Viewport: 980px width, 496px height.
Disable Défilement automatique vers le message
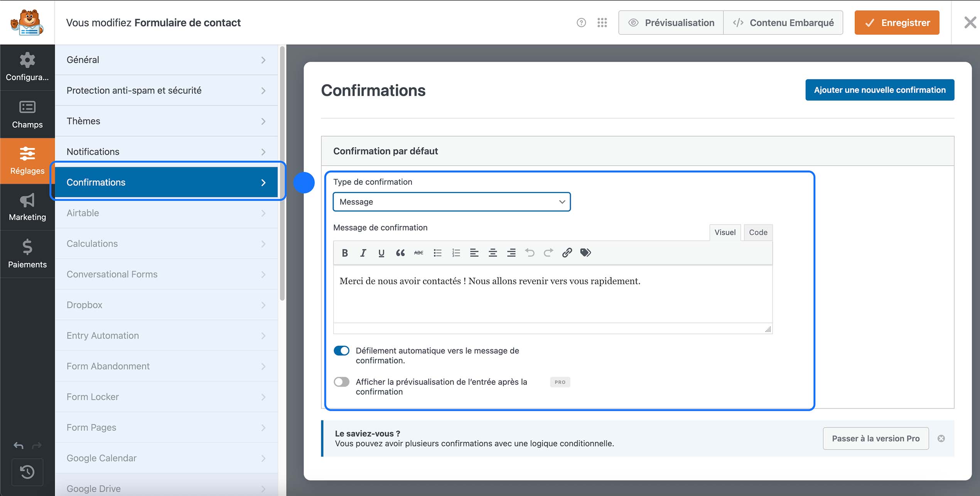(341, 351)
